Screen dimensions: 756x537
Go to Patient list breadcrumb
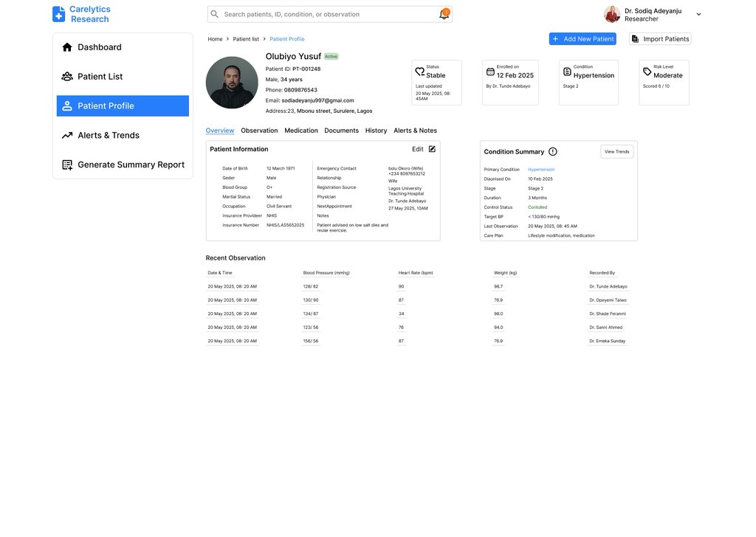point(246,39)
